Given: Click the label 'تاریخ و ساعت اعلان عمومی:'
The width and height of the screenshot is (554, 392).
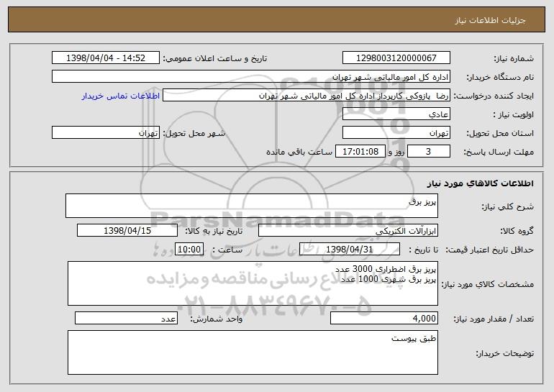Looking at the screenshot, I should [x=215, y=58].
